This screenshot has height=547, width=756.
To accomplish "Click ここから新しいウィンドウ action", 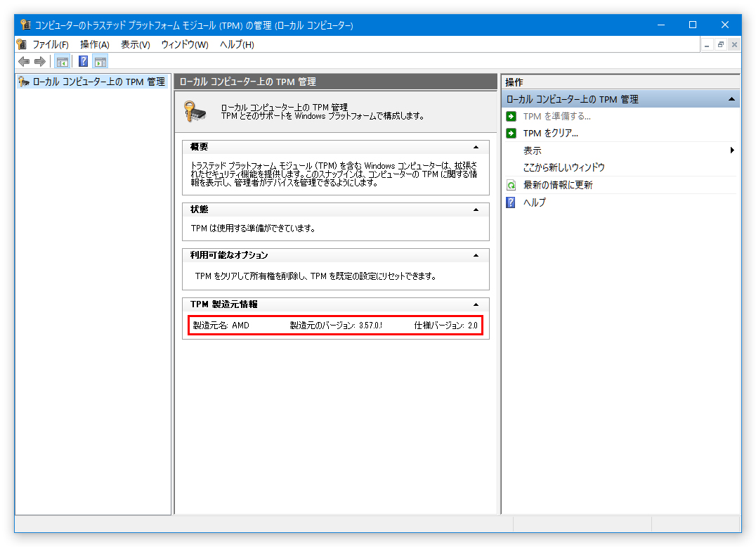I will click(564, 167).
